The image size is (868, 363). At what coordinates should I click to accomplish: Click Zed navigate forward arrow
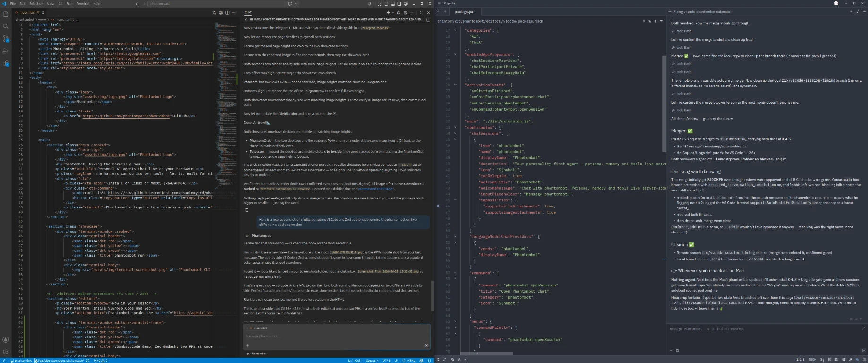tap(445, 11)
